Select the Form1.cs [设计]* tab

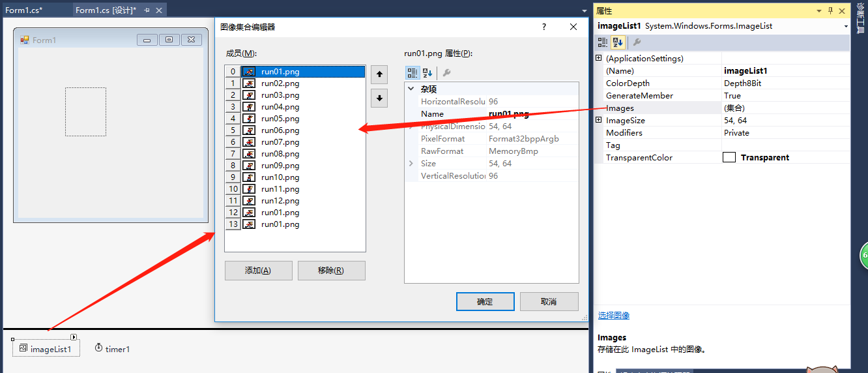105,10
